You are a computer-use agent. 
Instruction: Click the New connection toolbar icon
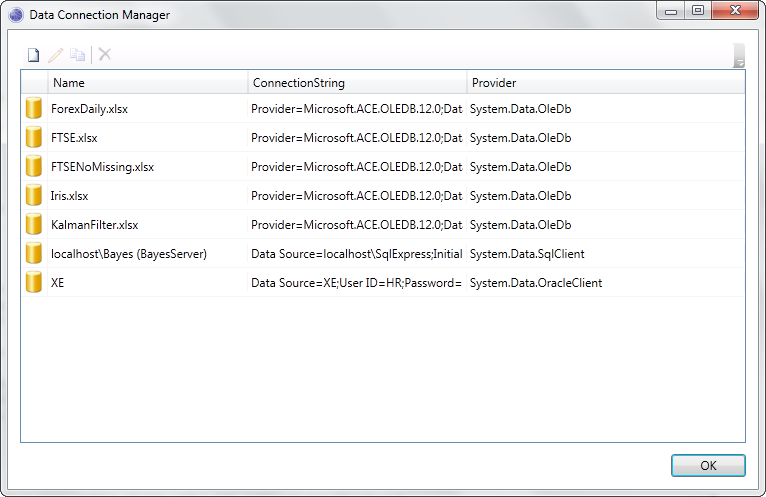33,55
